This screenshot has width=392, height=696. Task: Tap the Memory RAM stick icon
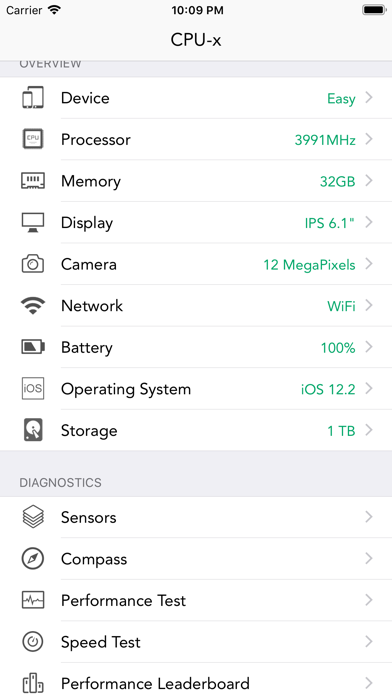coord(33,181)
